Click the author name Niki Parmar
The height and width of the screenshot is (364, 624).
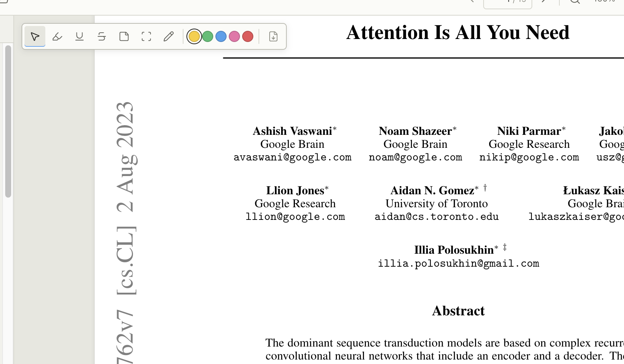pyautogui.click(x=529, y=131)
